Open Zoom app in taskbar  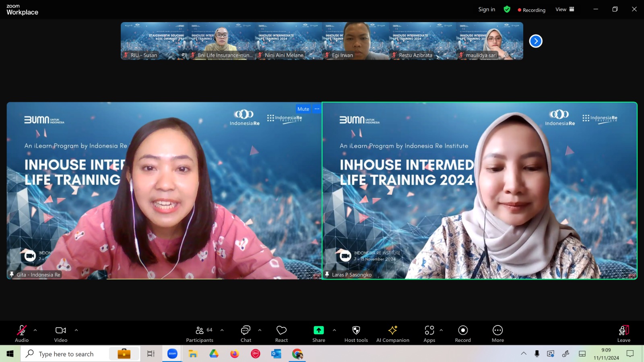tap(172, 354)
